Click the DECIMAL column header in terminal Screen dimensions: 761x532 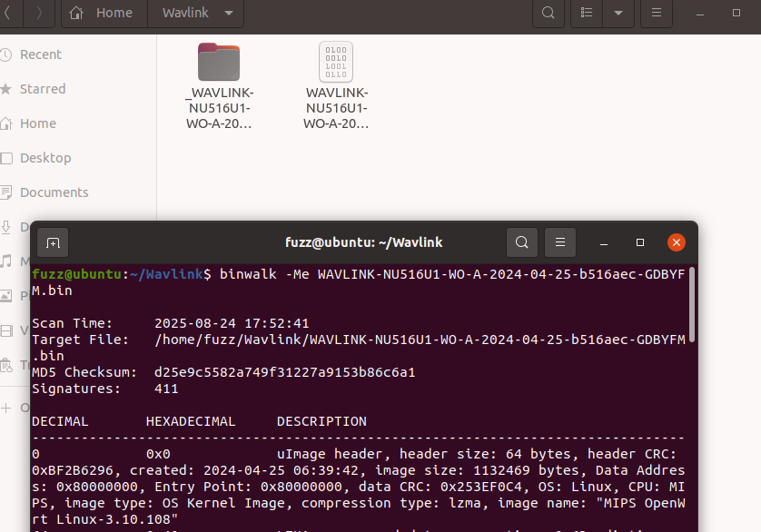coord(60,421)
